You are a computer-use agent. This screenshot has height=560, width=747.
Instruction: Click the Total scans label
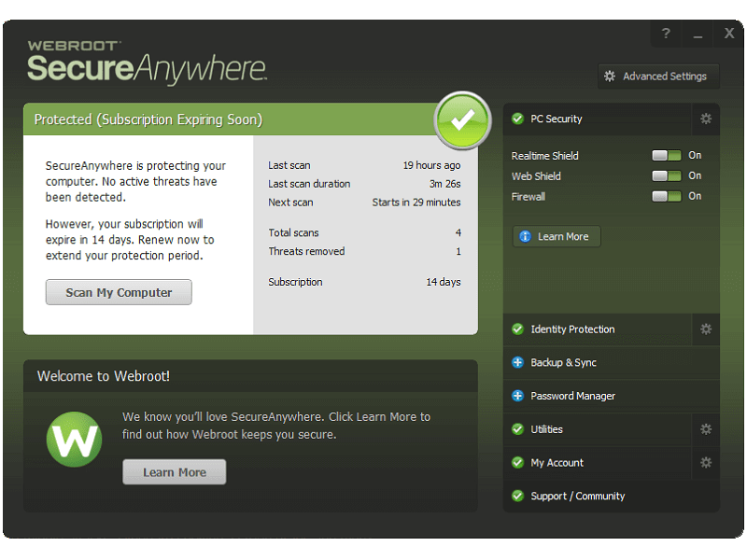coord(293,232)
